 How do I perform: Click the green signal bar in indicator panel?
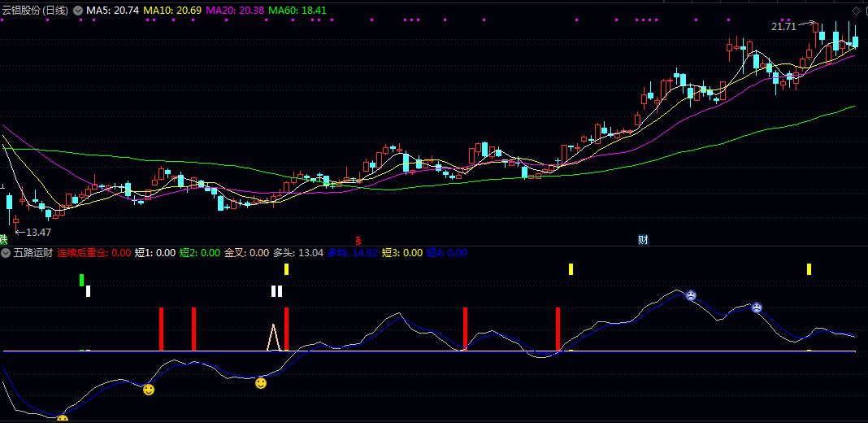point(81,280)
